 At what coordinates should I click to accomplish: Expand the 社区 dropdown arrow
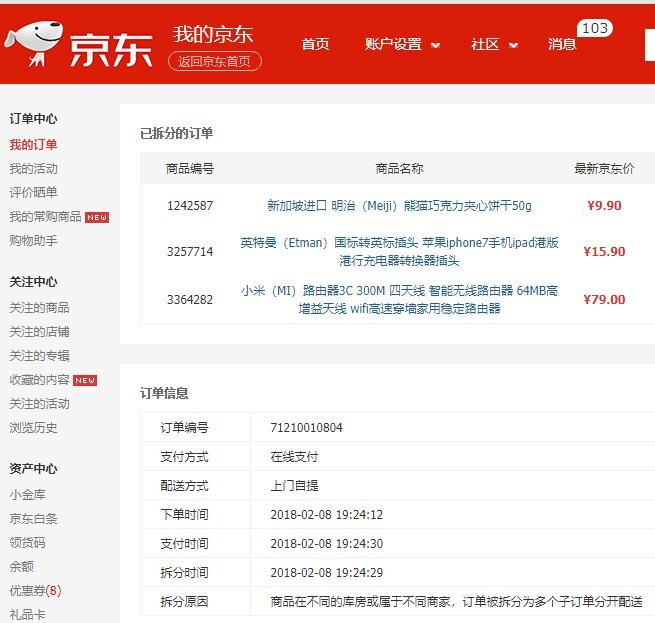513,45
